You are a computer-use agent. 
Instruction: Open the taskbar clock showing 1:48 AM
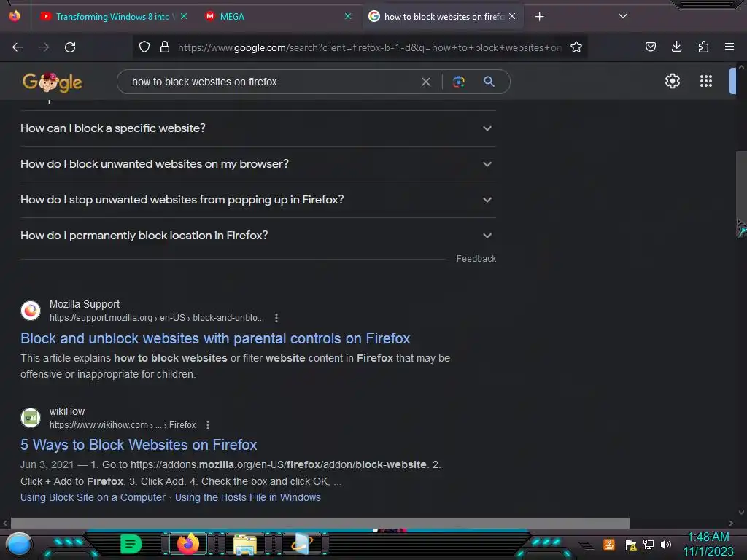(x=708, y=544)
